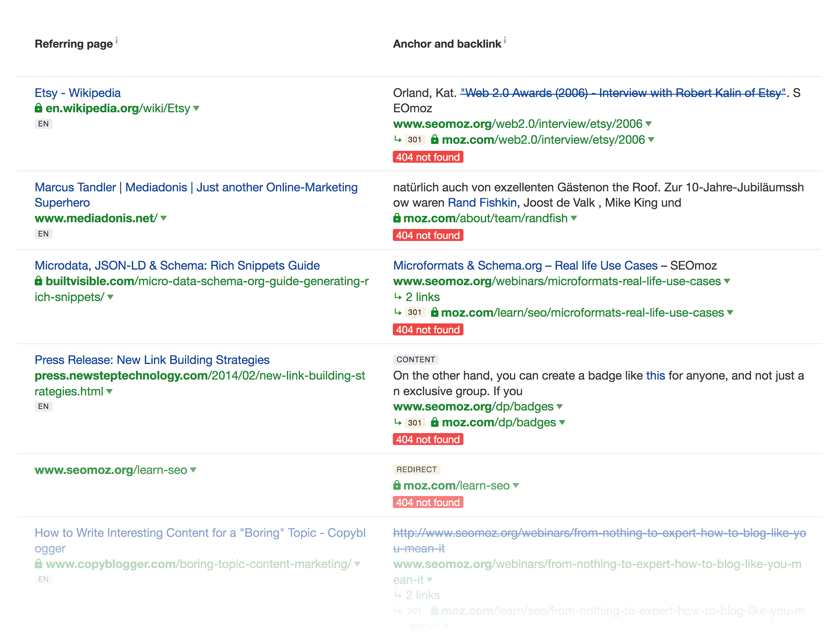
Task: Click 404 not found badge under randfish URL
Action: pyautogui.click(x=428, y=235)
